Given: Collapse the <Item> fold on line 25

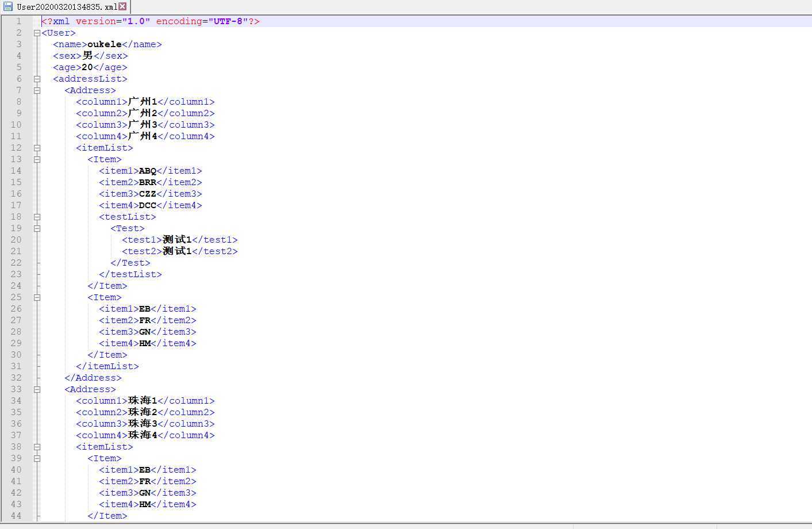Looking at the screenshot, I should 37,297.
